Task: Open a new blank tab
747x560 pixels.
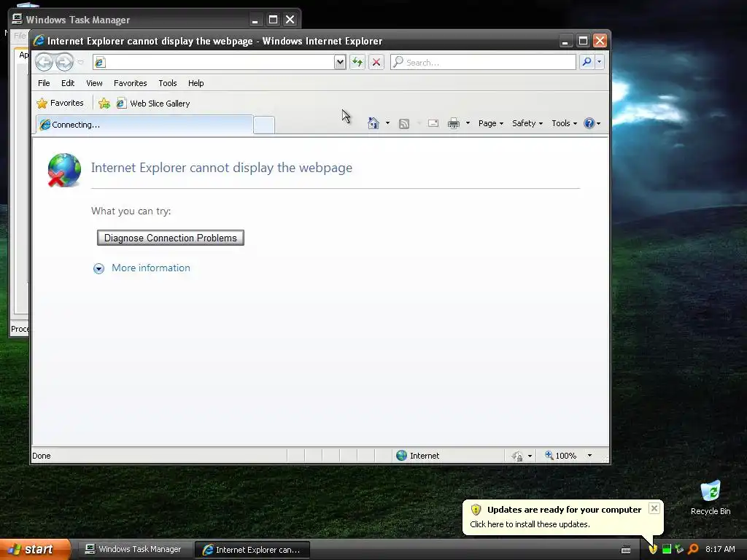Action: pyautogui.click(x=264, y=125)
